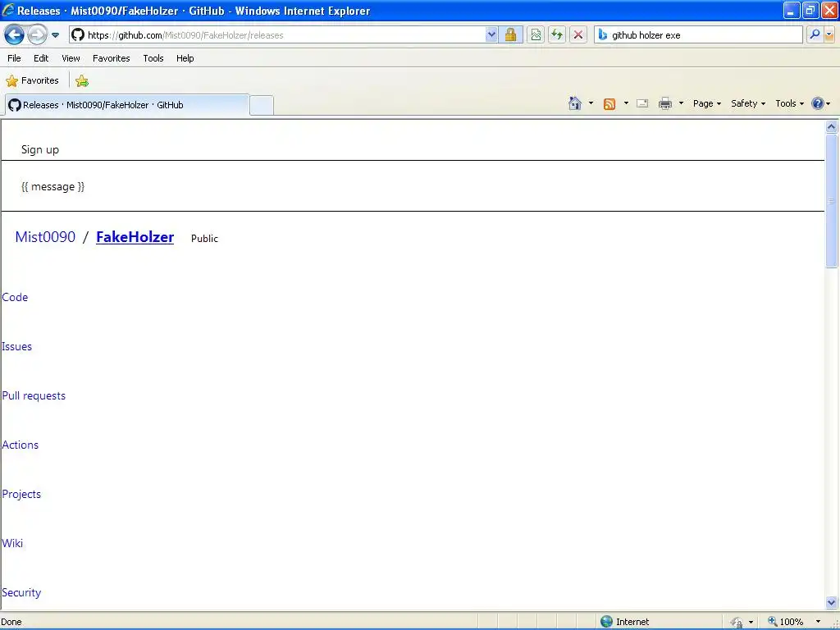Click the scrollbar down arrow
Image resolution: width=840 pixels, height=630 pixels.
tap(832, 602)
